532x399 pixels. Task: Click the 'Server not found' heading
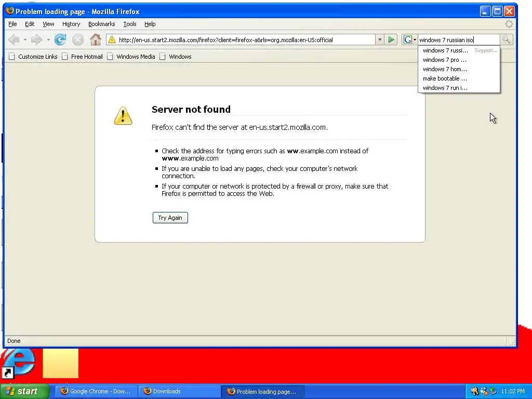click(x=191, y=109)
